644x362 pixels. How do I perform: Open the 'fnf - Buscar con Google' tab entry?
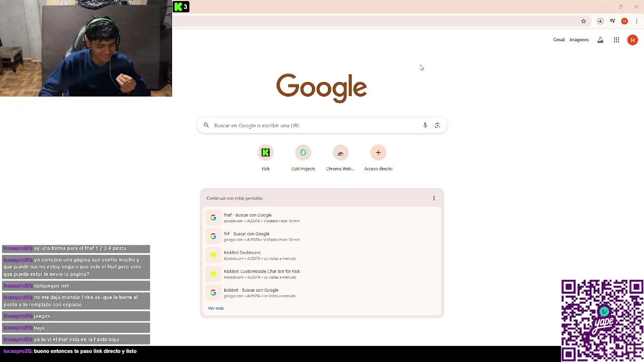(321, 236)
